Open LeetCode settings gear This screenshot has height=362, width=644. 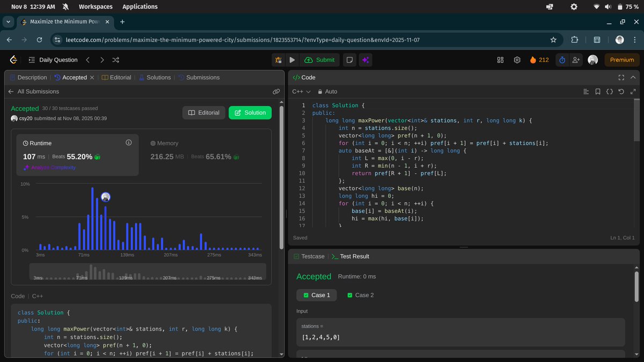point(517,60)
